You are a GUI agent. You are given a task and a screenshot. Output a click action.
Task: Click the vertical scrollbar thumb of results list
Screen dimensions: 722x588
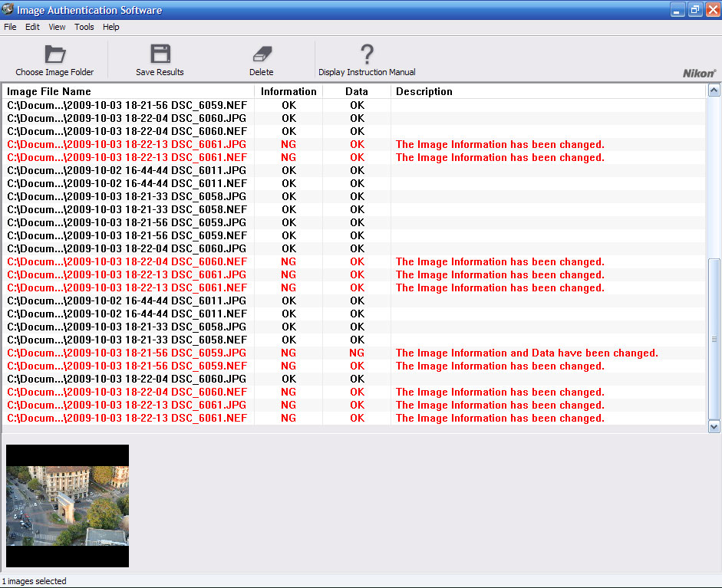coord(714,339)
